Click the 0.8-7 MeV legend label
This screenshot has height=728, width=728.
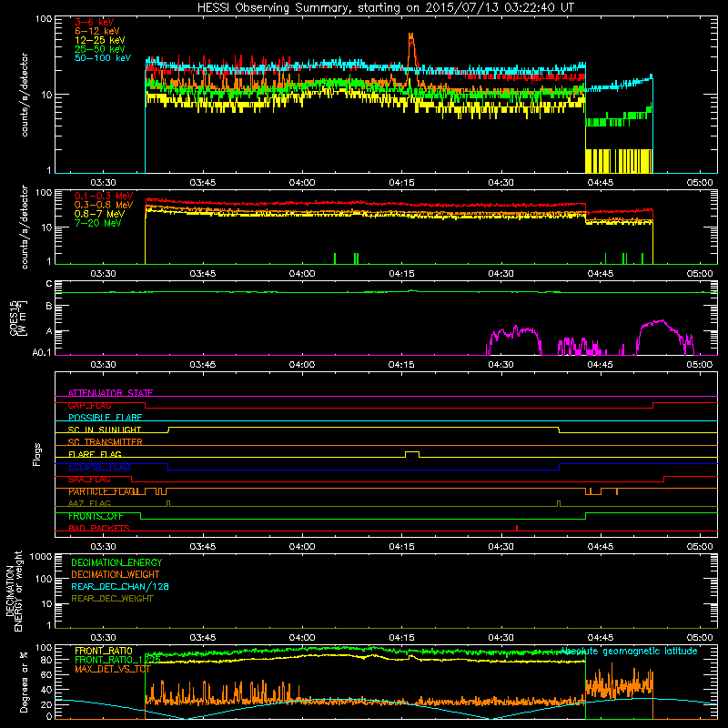tap(100, 214)
